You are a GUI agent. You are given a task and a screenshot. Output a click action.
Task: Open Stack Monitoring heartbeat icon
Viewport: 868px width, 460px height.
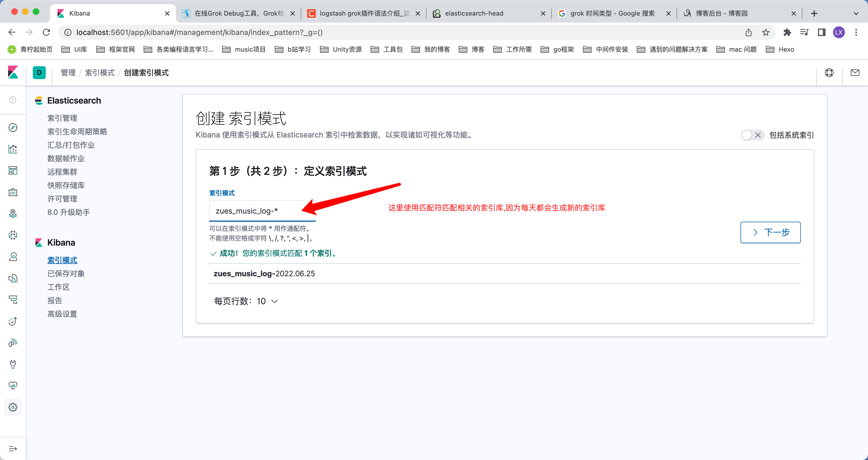tap(13, 386)
